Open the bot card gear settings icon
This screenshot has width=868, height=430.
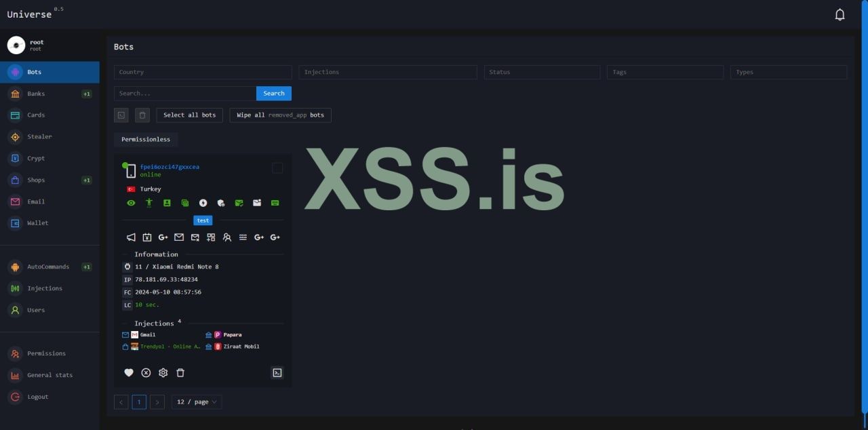click(163, 373)
